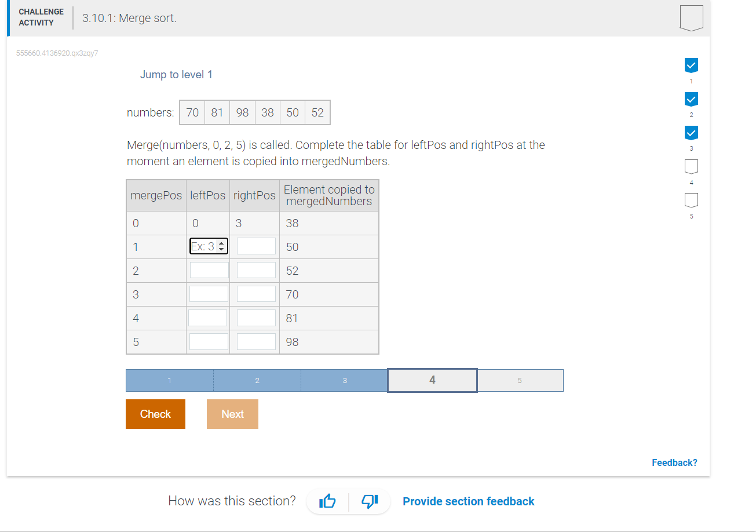Viewport: 756px width, 532px height.
Task: Open Provide section feedback link
Action: (469, 501)
